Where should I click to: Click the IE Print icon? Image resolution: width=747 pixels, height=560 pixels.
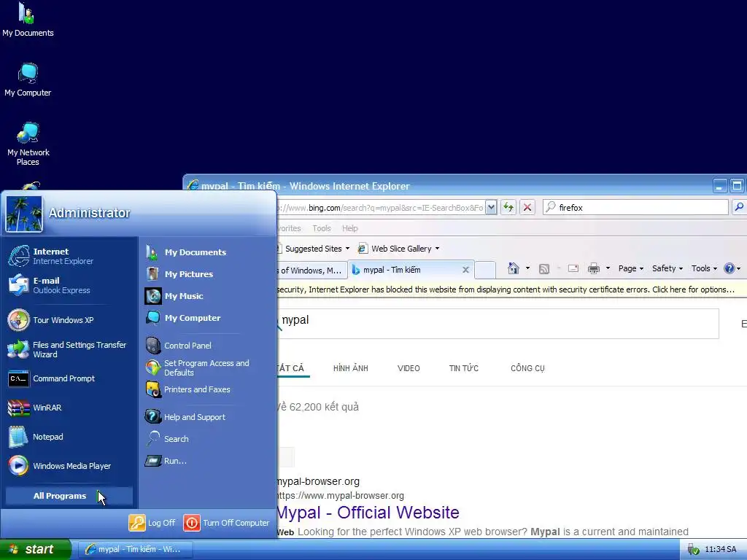tap(594, 268)
